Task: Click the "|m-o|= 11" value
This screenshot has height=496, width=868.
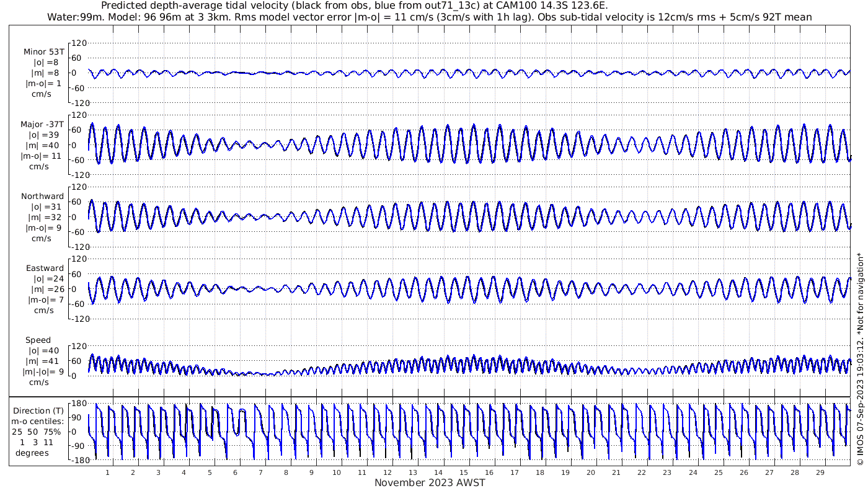Action: [41, 156]
